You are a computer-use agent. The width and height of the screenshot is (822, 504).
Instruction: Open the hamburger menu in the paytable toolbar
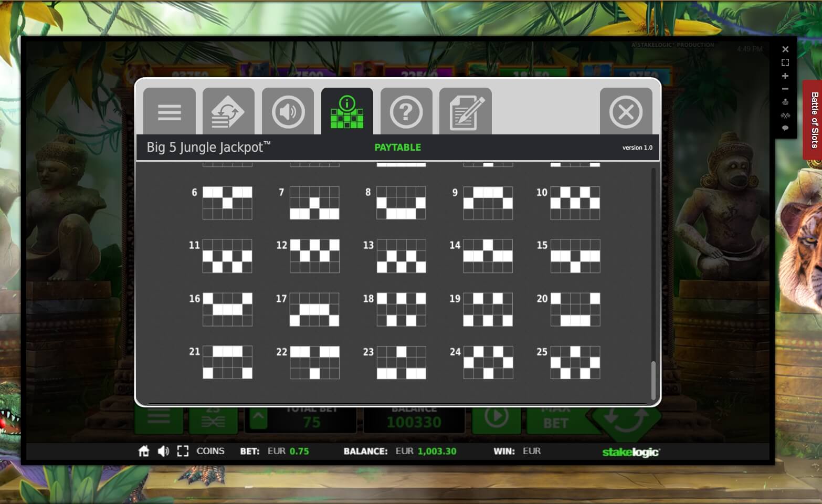pos(169,112)
